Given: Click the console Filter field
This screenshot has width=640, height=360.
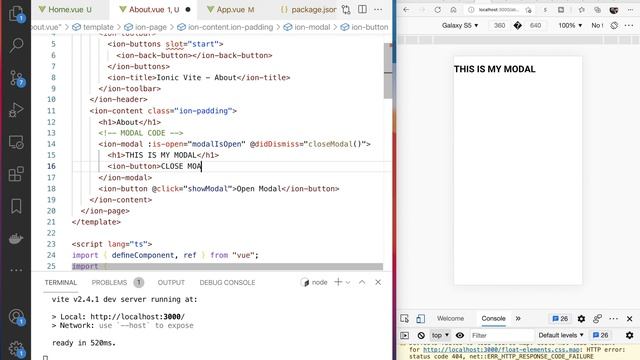Looking at the screenshot, I should (x=502, y=335).
